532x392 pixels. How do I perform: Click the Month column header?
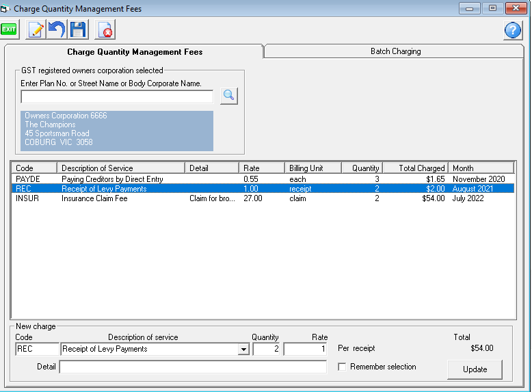[x=481, y=168]
